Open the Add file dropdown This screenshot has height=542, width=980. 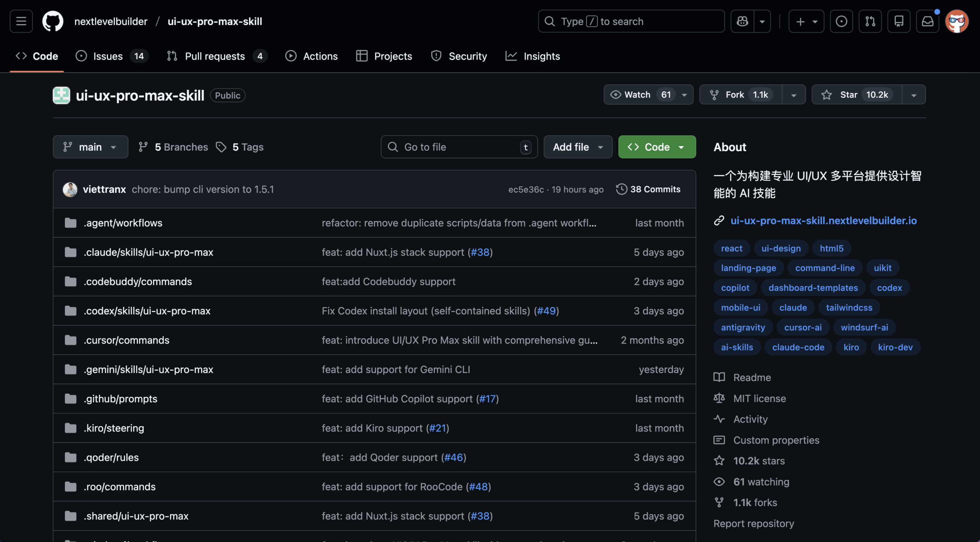click(x=578, y=147)
